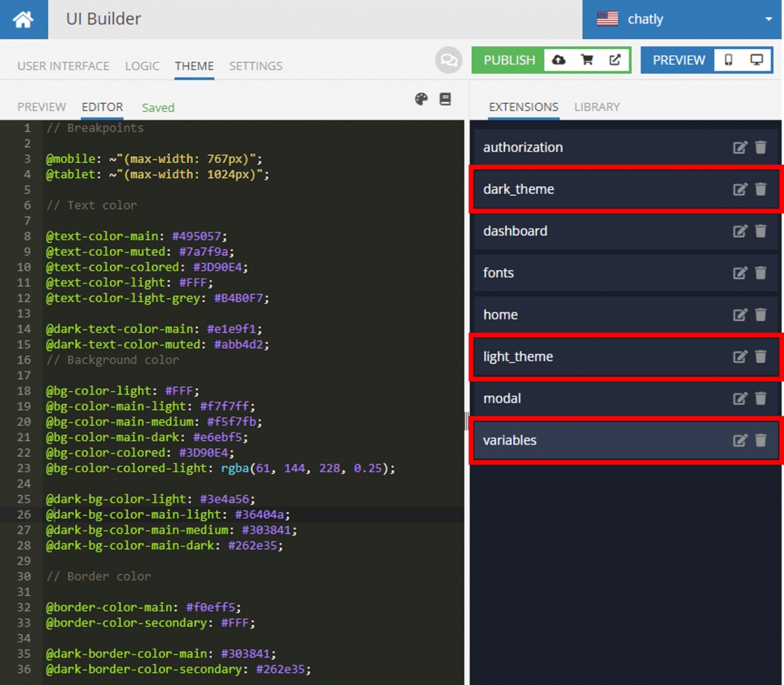Click the external link icon in publish bar
784x685 pixels.
coord(615,59)
